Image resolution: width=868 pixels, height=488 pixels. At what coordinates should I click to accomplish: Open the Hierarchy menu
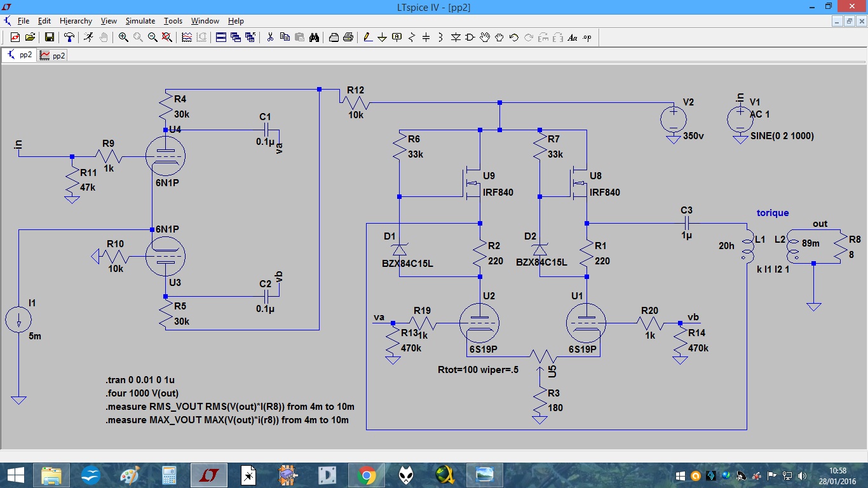(76, 21)
